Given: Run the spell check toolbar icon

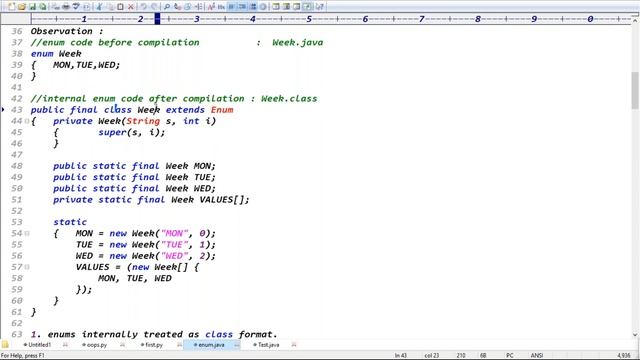Looking at the screenshot, I should point(76,7).
